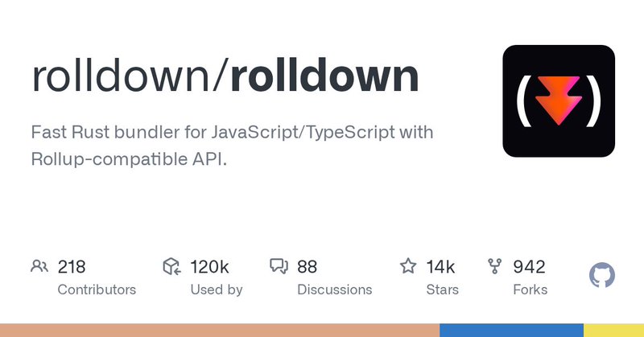The height and width of the screenshot is (337, 644).
Task: Click the blue language bar segment
Action: coord(511,331)
